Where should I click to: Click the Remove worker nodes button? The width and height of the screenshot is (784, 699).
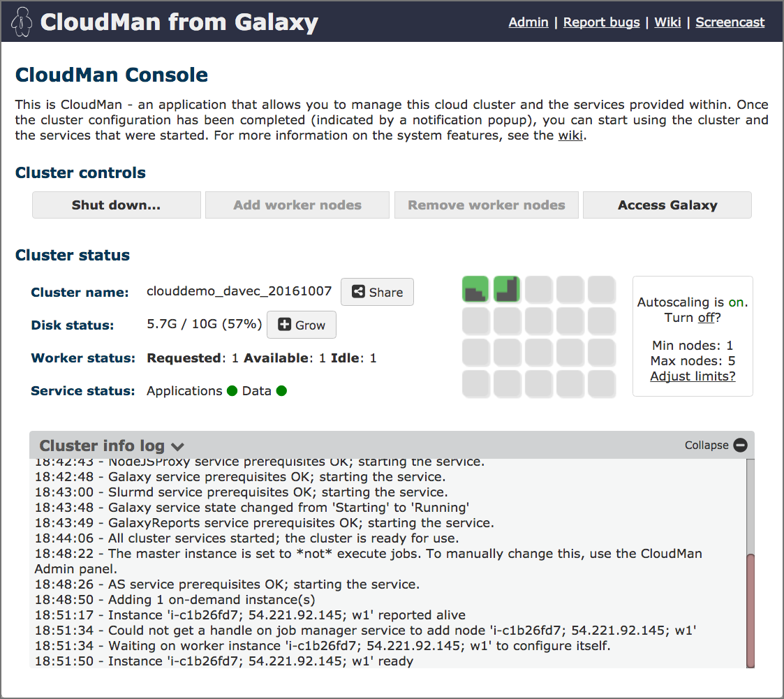(x=487, y=205)
